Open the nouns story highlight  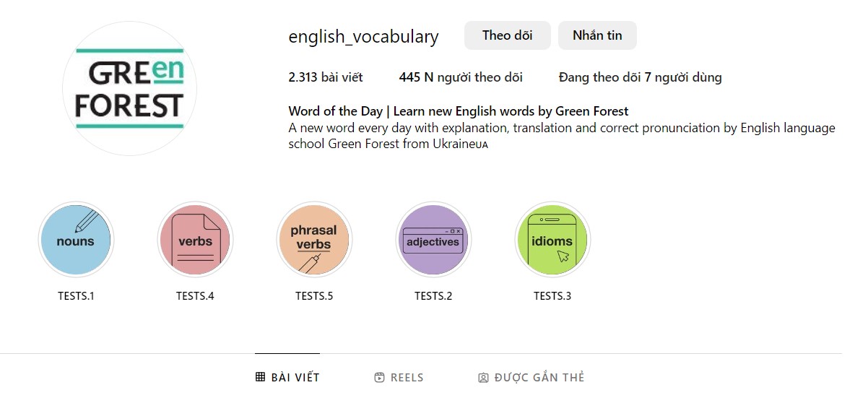(76, 240)
